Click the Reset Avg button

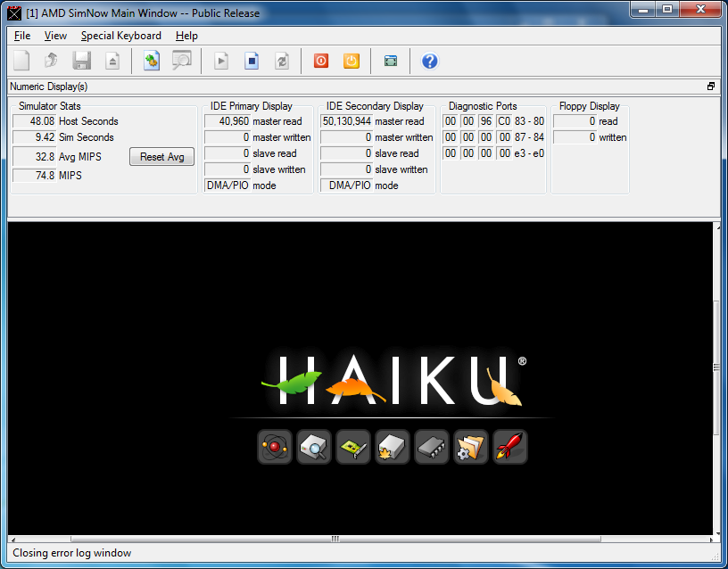(162, 157)
